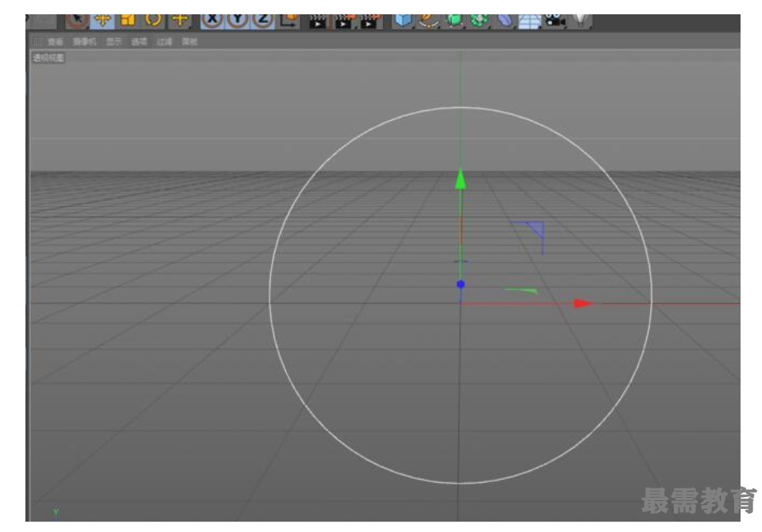Click the first Render View clapperboard

pos(318,21)
